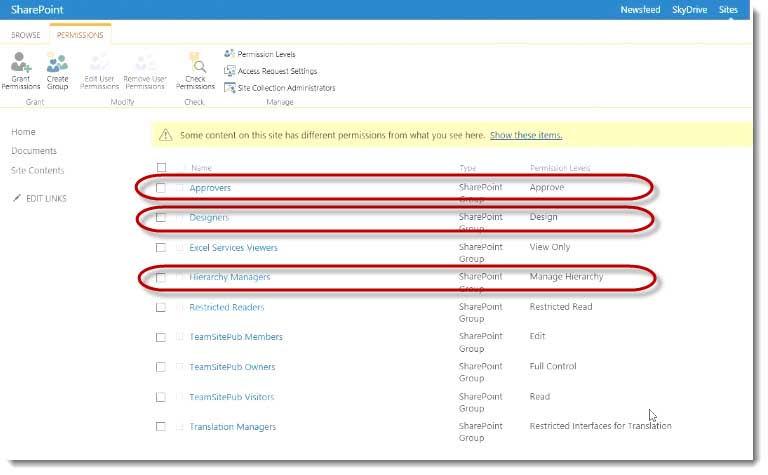
Task: Click the Create Group icon
Action: [x=57, y=63]
